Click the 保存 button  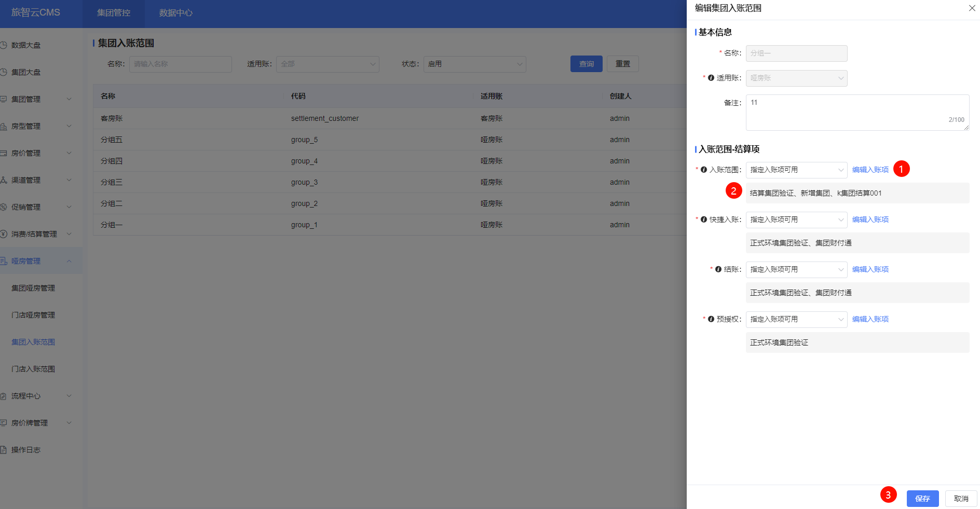922,499
